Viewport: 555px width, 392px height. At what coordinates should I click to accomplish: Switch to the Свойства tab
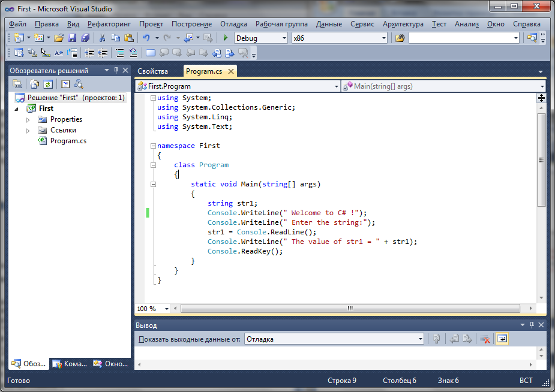(152, 71)
